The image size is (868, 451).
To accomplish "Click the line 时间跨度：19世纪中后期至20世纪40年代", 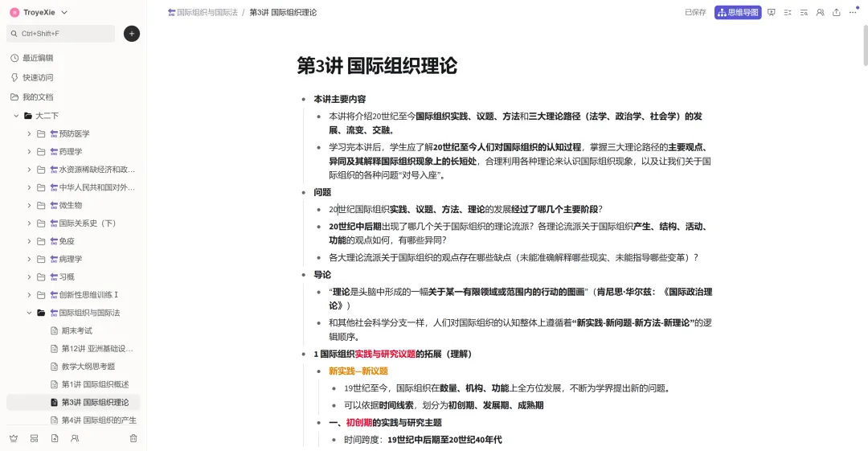I will [423, 440].
